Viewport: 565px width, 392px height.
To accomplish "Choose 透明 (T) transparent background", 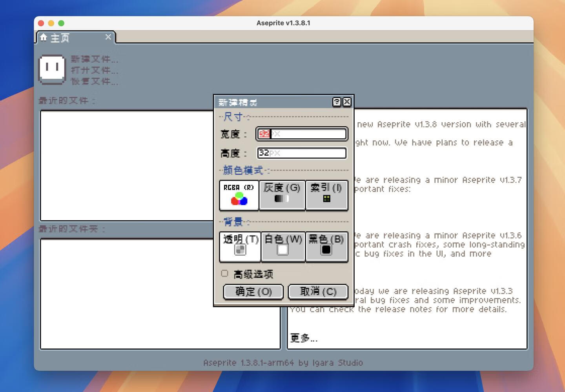I will 240,247.
